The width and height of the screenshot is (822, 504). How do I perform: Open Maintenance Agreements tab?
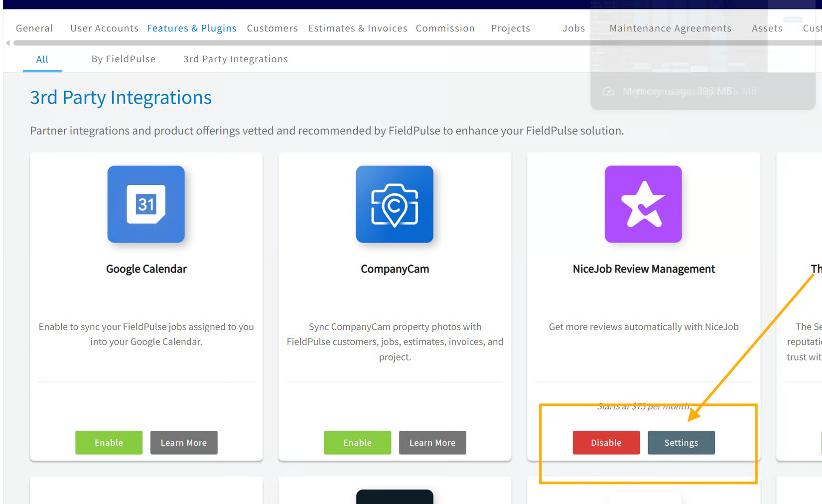[x=671, y=28]
